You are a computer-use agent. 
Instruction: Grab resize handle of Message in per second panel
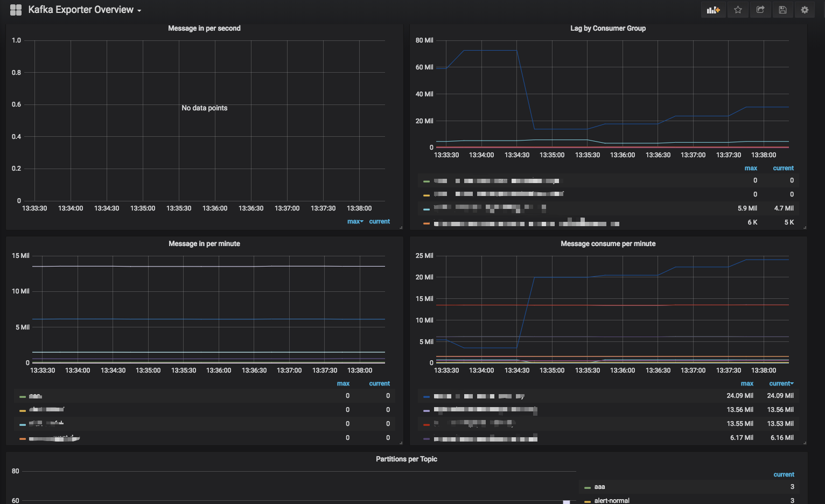tap(401, 228)
